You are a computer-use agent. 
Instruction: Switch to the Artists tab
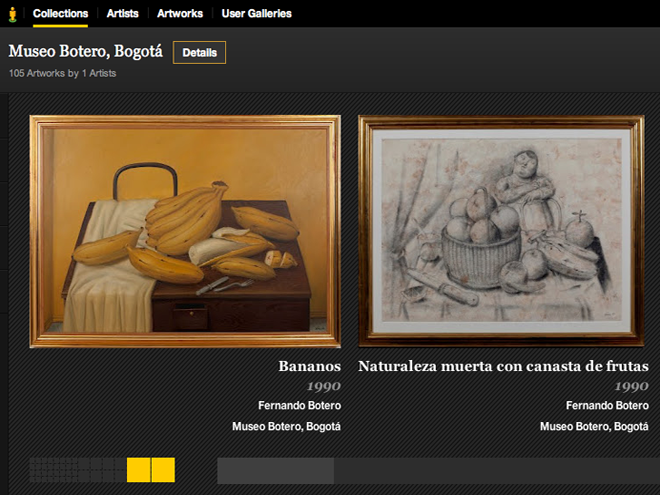point(122,14)
